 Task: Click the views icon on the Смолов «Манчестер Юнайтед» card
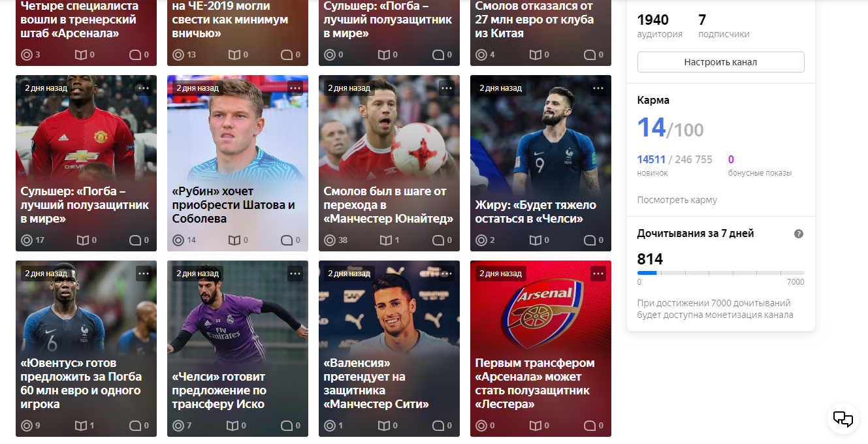point(330,240)
